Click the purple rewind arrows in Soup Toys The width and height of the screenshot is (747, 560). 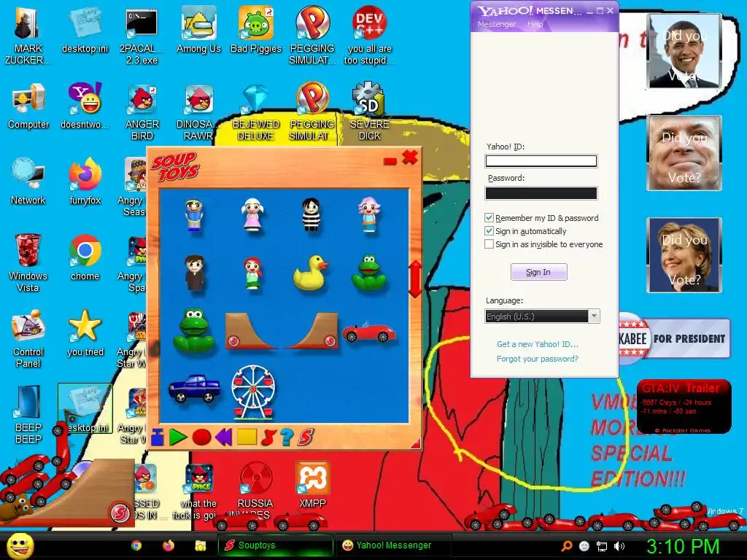click(x=223, y=437)
